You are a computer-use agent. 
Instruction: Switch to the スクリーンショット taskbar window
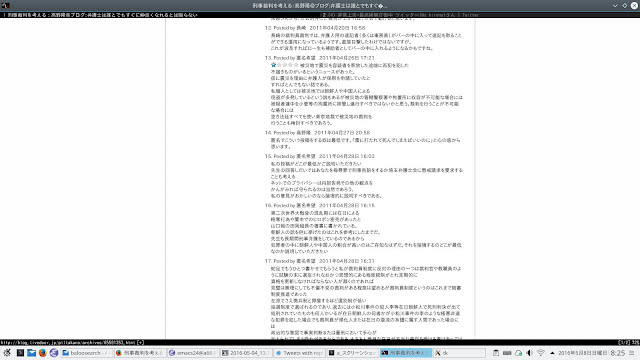pyautogui.click(x=352, y=353)
